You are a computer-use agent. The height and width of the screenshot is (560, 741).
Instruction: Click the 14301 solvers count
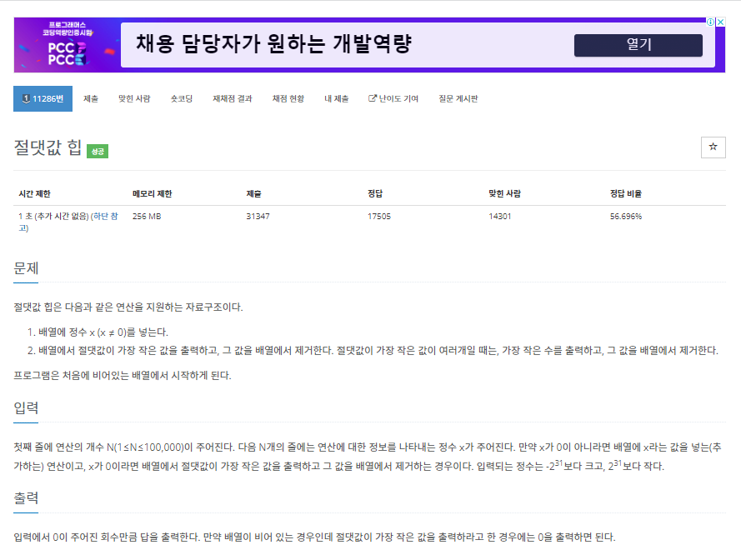point(500,217)
